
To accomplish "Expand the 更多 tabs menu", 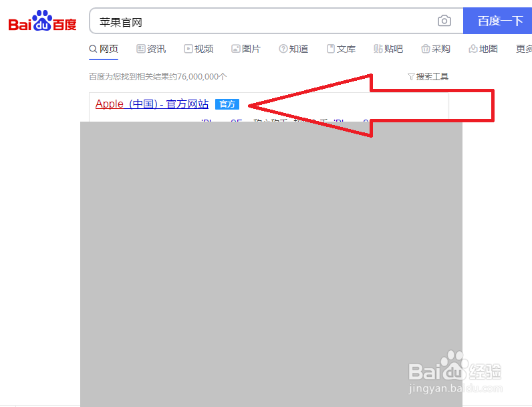I will coord(524,49).
